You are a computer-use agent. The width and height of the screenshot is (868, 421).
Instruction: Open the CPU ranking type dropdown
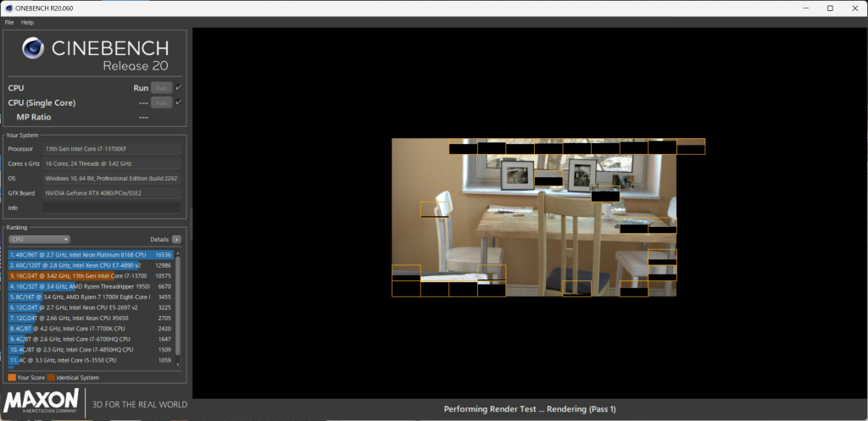(39, 240)
